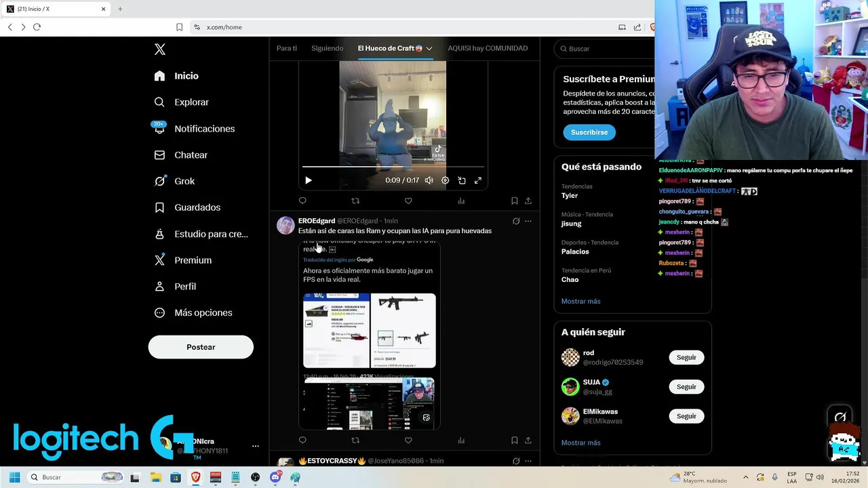Reload the page in browser toolbar
This screenshot has height=488, width=868.
(x=37, y=27)
